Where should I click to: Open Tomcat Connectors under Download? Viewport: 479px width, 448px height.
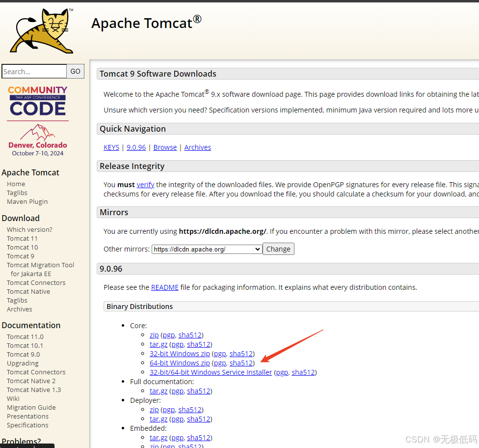click(36, 283)
